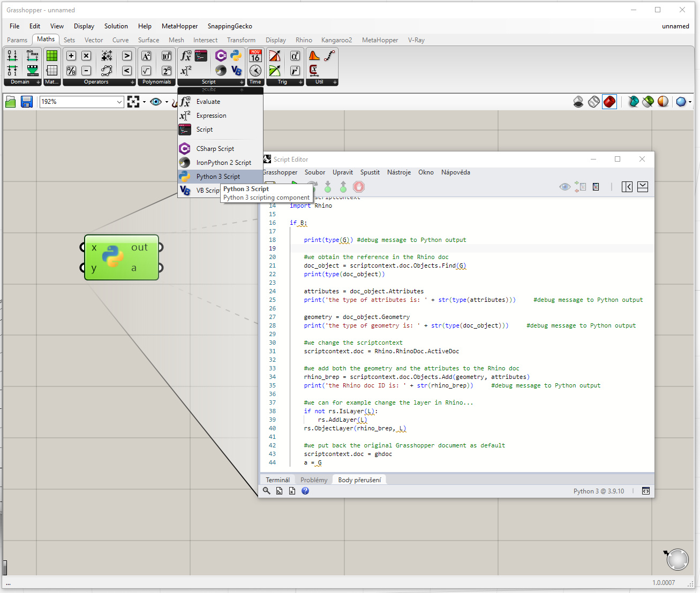The image size is (700, 593).
Task: Pick the Square power icon in Polynomials
Action: tap(146, 56)
